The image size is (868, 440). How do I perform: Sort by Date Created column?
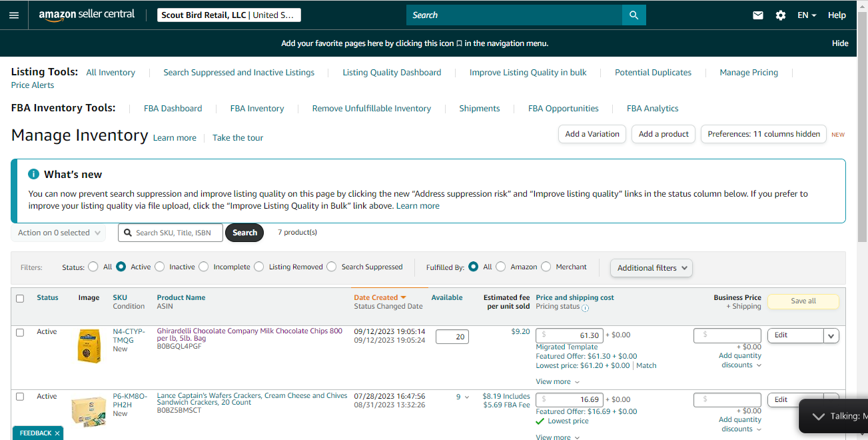(x=380, y=298)
